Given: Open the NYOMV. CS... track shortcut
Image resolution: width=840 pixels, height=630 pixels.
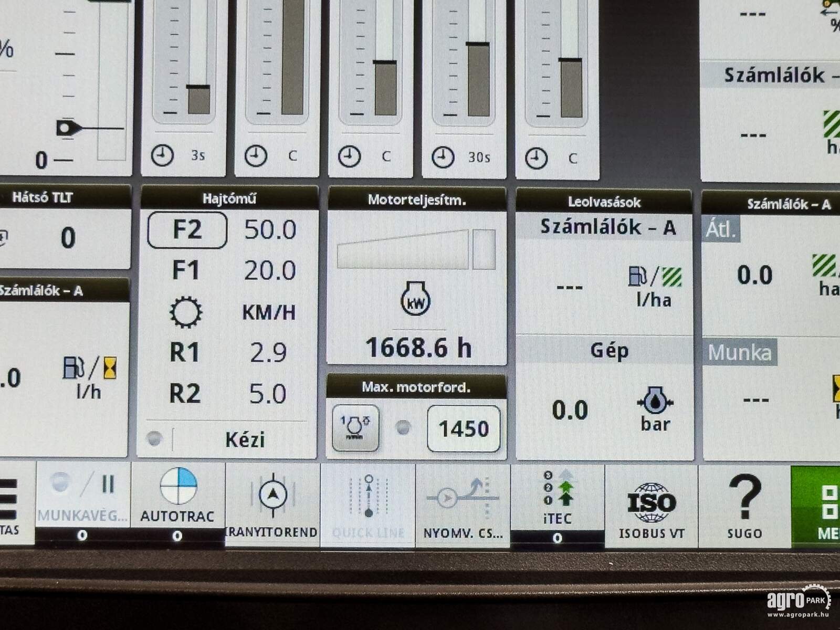Looking at the screenshot, I should tap(463, 506).
